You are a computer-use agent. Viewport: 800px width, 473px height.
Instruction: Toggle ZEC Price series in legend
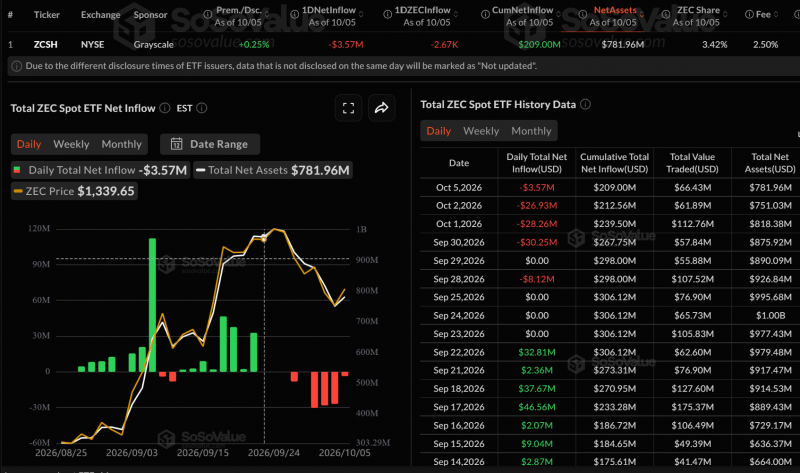click(74, 191)
